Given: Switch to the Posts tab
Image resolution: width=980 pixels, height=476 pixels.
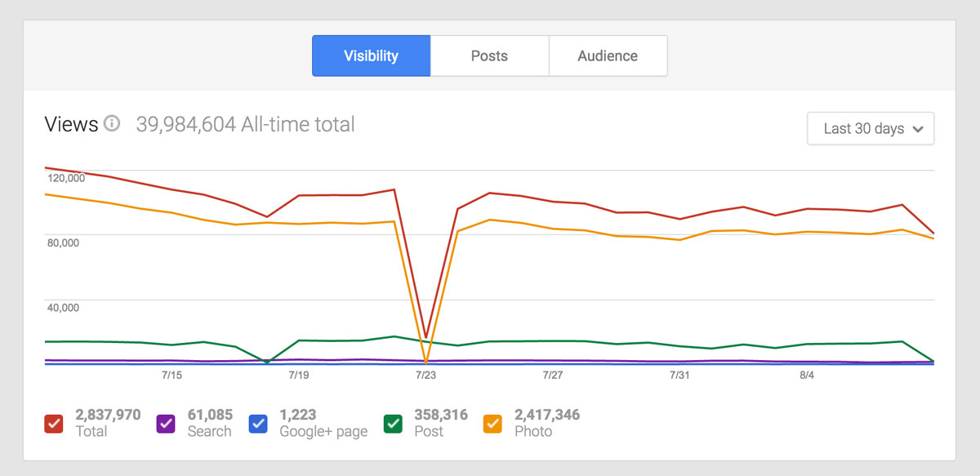Looking at the screenshot, I should [x=489, y=56].
